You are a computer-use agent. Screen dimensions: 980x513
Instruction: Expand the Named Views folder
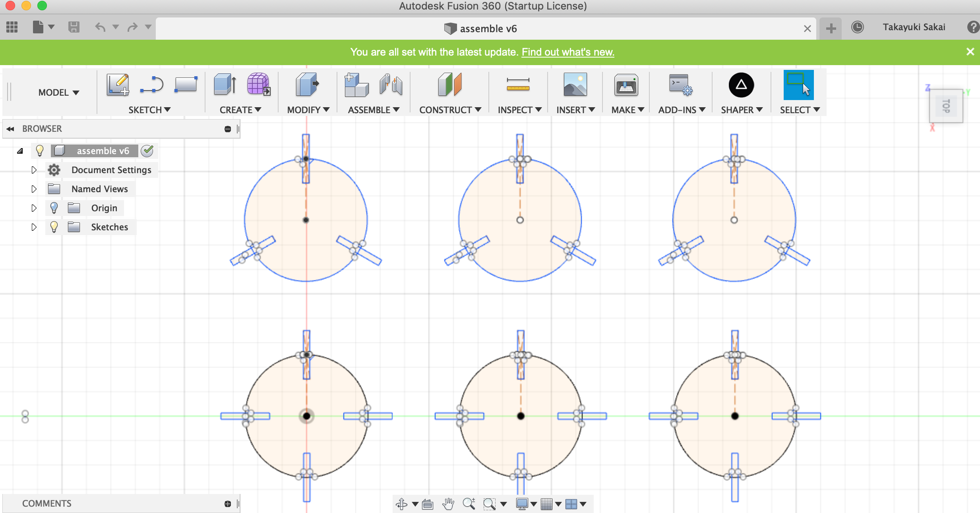tap(34, 189)
